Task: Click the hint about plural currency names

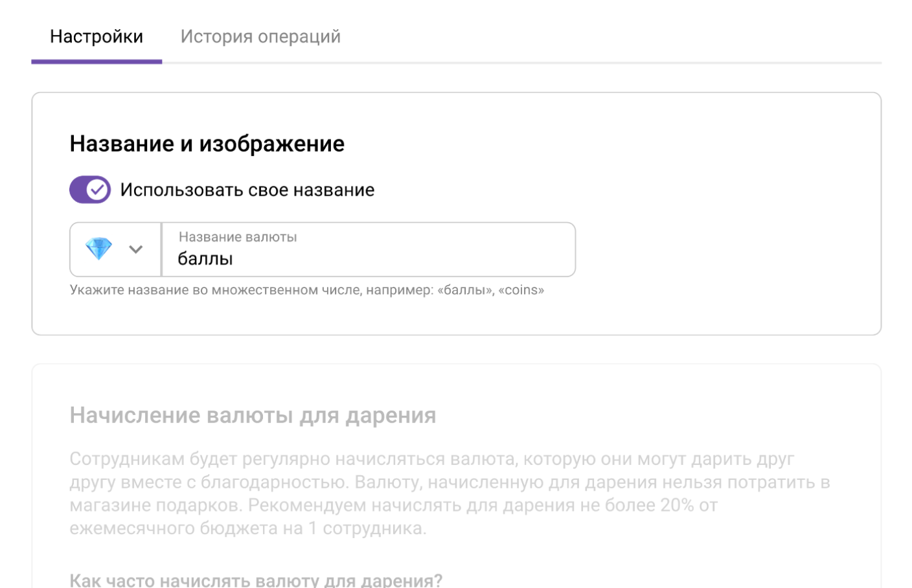Action: [x=306, y=289]
